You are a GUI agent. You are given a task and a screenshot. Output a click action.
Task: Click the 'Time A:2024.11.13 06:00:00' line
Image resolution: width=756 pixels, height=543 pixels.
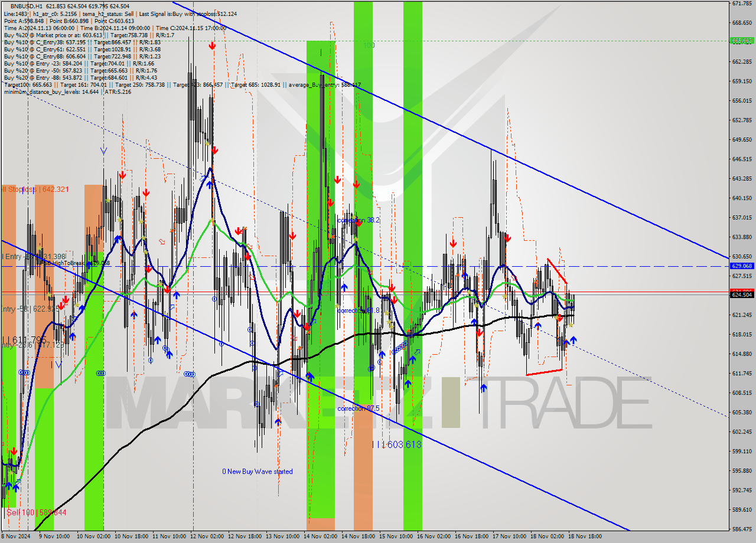(x=115, y=28)
